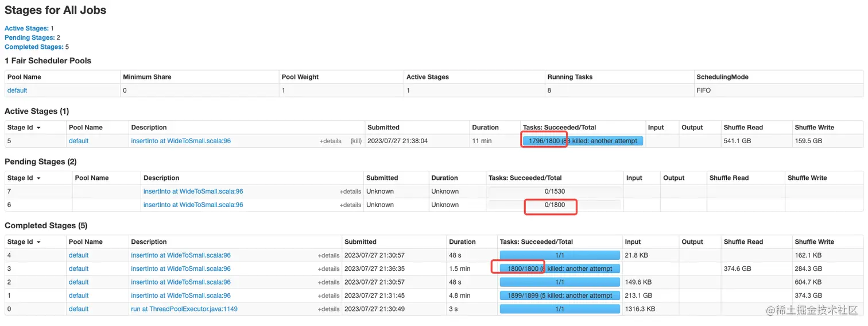Click the Minimum Share header in pools table
The height and width of the screenshot is (326, 868).
tap(147, 77)
